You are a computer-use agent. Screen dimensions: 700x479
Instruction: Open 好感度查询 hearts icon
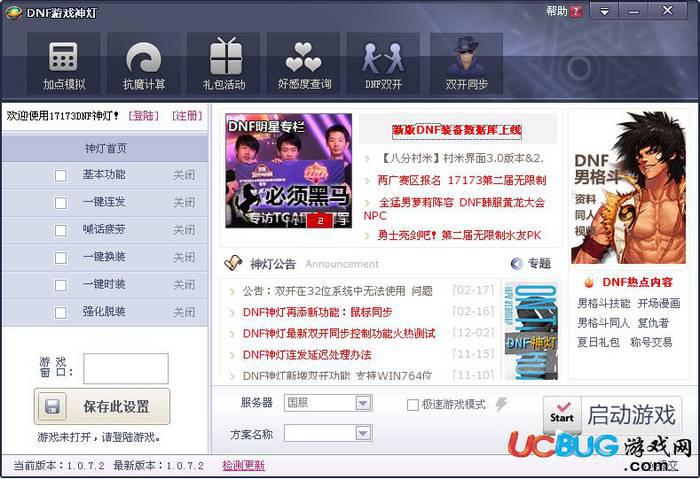304,64
